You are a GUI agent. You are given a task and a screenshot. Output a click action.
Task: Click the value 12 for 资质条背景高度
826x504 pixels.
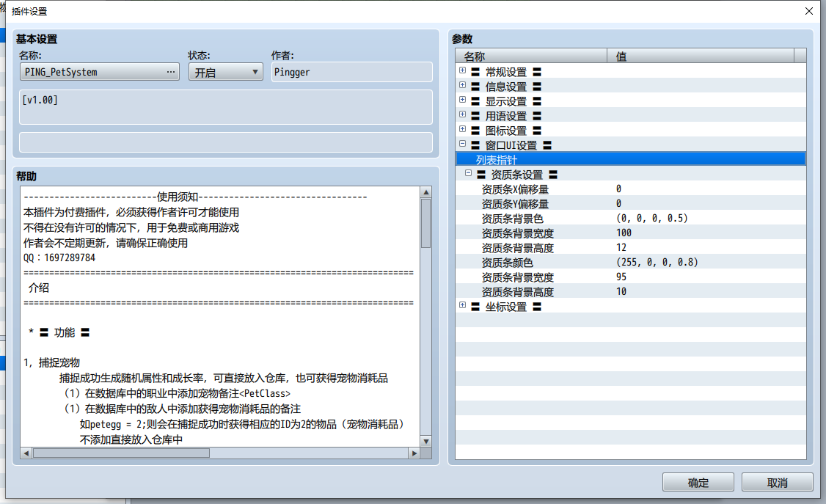tap(621, 247)
